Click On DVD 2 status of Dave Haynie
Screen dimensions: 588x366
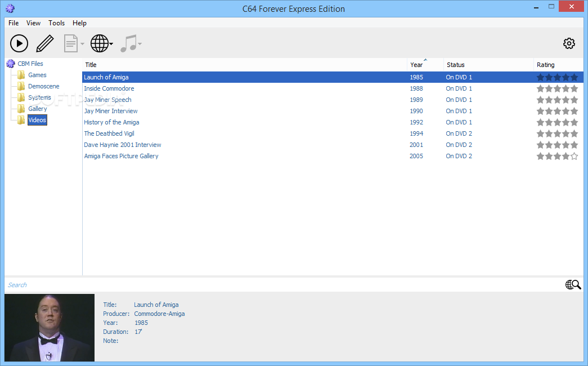point(459,145)
